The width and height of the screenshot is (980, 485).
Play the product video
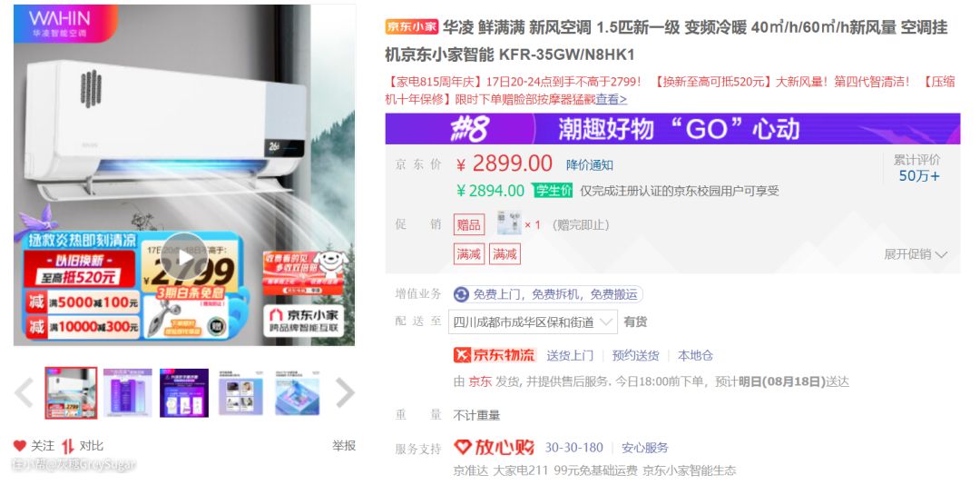(x=184, y=257)
